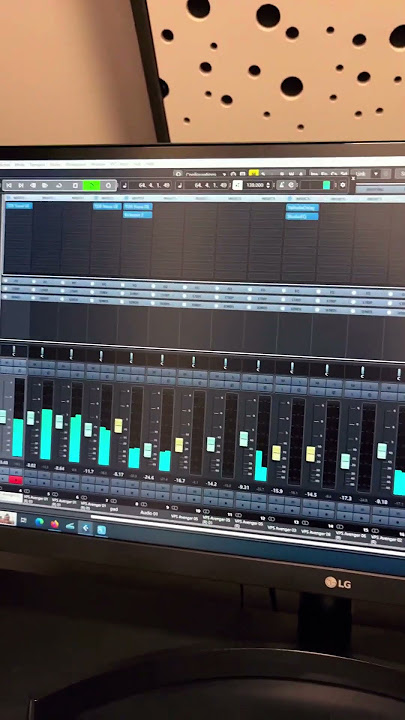Image resolution: width=405 pixels, height=720 pixels.
Task: Select the Audio 03 channel name label
Action: [149, 513]
